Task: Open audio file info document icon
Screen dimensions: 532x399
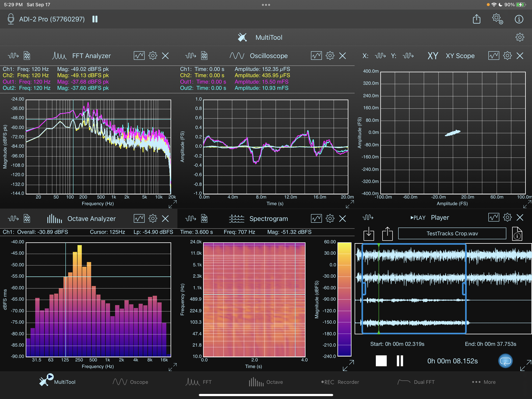Action: (x=517, y=233)
